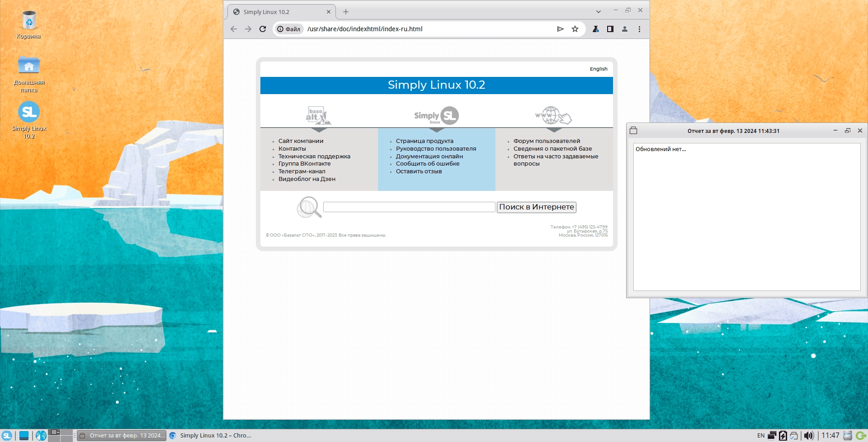Bookmark this page with the star icon
Screen dimensions: 868x442
tap(575, 29)
